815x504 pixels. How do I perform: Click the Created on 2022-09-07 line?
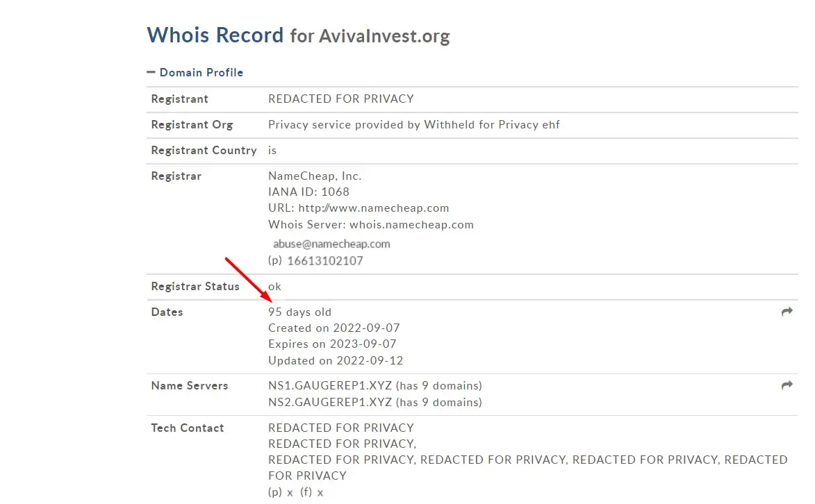(x=334, y=328)
